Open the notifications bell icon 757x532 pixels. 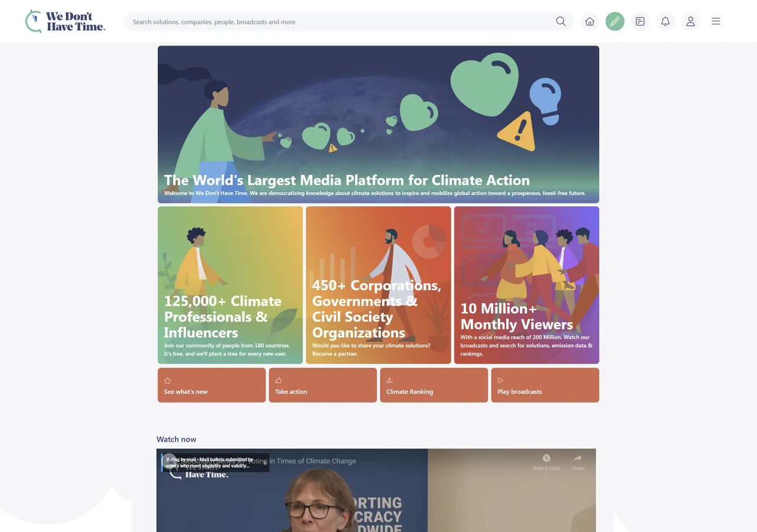(665, 21)
